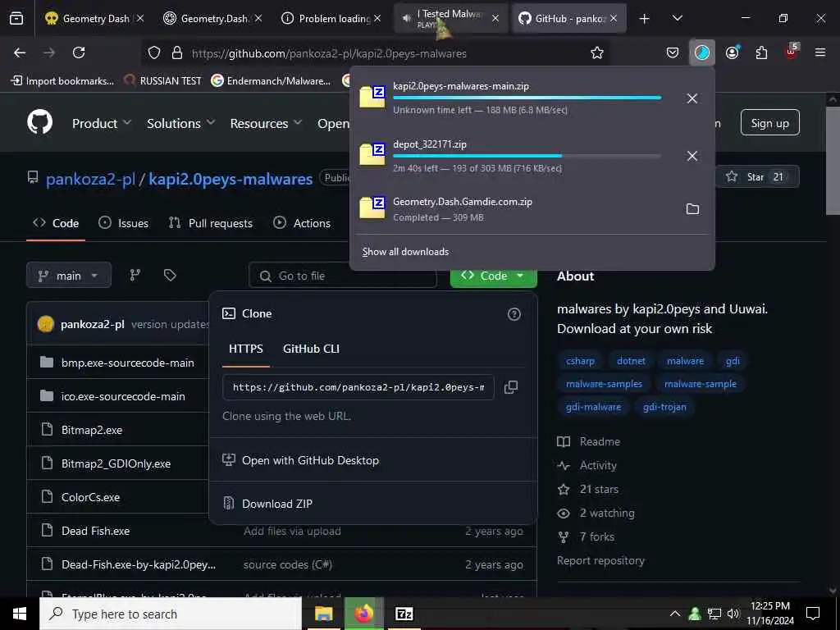This screenshot has height=630, width=840.
Task: Click the gdi-trojan topic tag
Action: pyautogui.click(x=664, y=407)
